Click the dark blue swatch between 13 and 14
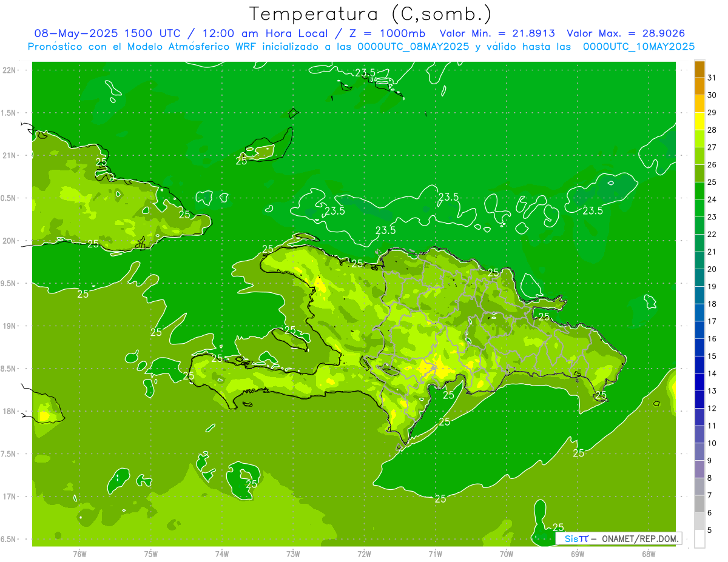Image resolution: width=728 pixels, height=562 pixels. click(699, 382)
